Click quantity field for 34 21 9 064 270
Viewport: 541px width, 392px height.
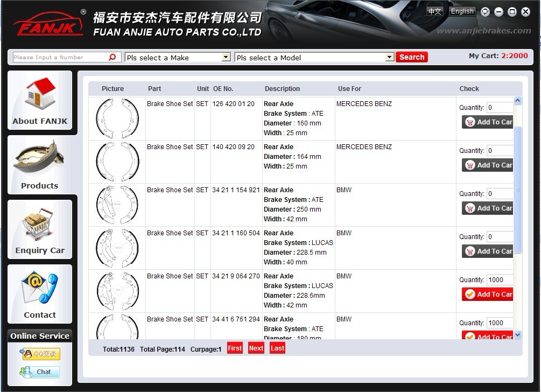click(x=500, y=280)
